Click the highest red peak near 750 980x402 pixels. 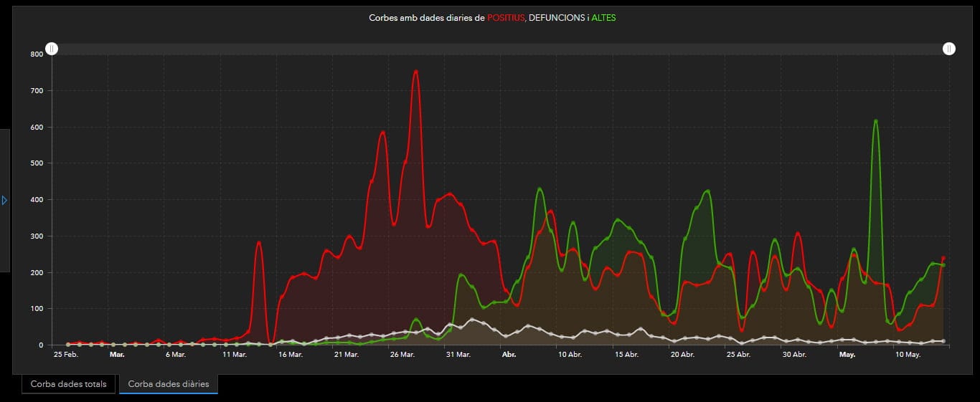(415, 71)
